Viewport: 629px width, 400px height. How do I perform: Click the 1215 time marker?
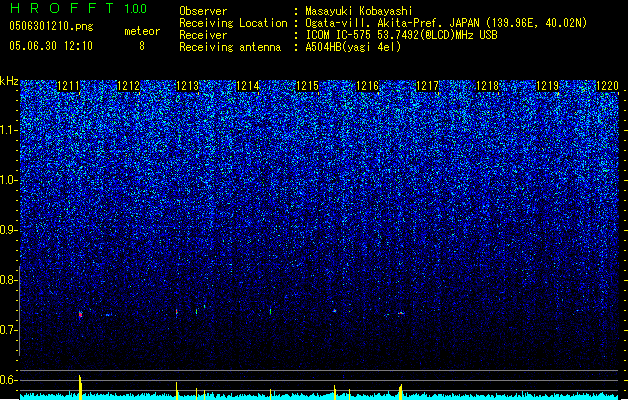[308, 86]
